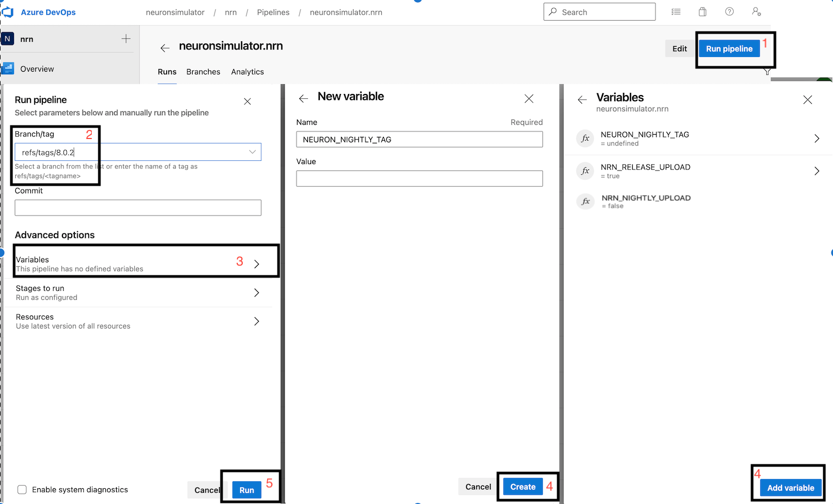Click the Overview sidebar icon
The width and height of the screenshot is (833, 504).
[x=8, y=68]
